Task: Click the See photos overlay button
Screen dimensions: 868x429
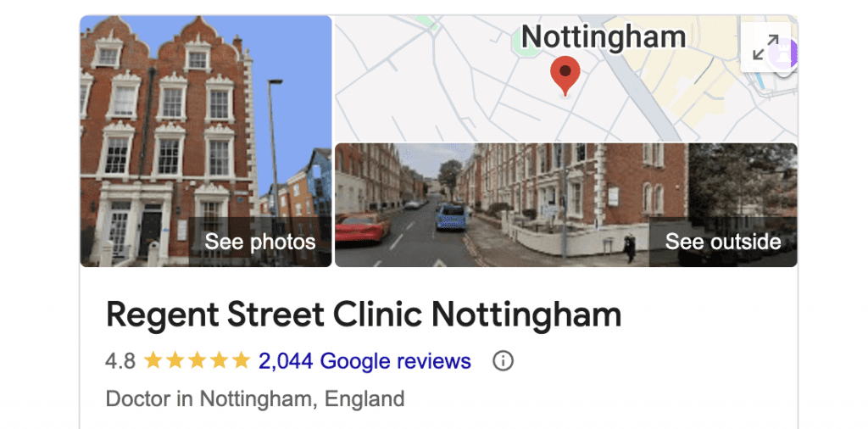Action: point(259,242)
